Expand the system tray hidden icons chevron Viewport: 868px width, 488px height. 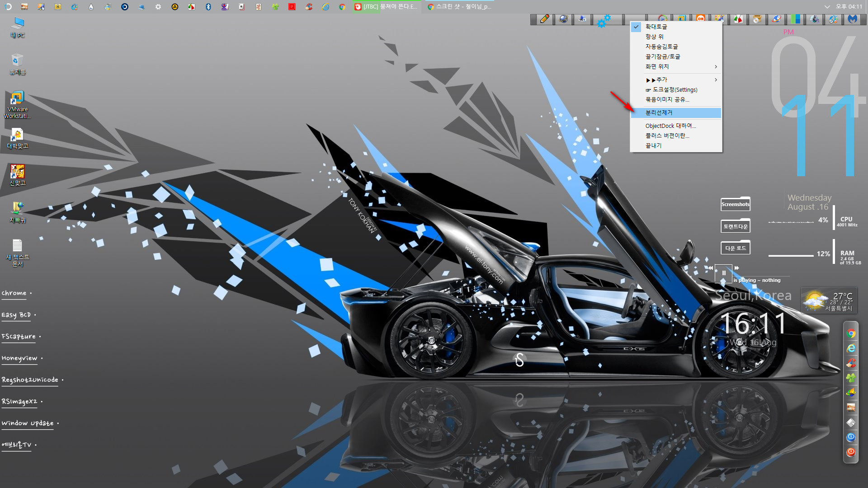point(827,7)
